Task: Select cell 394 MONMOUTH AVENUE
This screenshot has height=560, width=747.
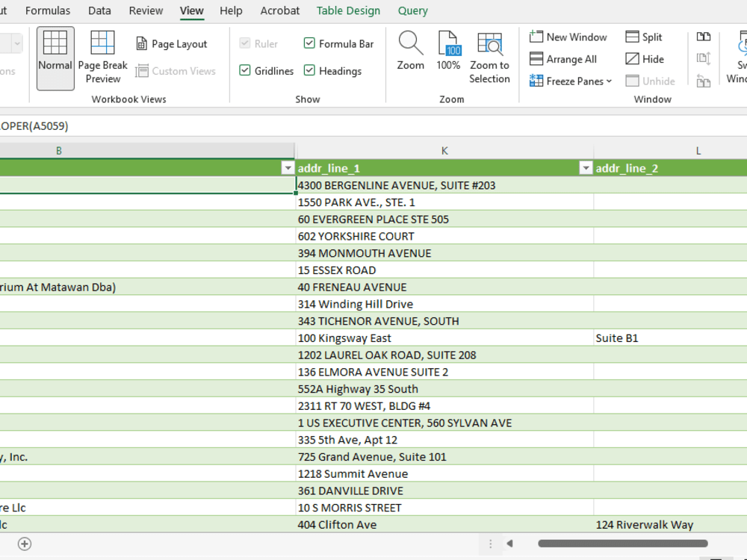Action: (444, 253)
